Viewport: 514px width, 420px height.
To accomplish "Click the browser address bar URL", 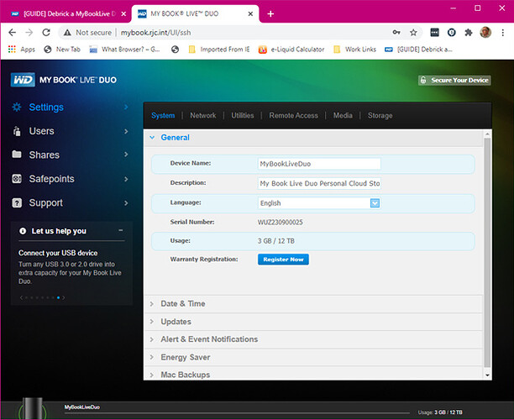I will pos(155,33).
